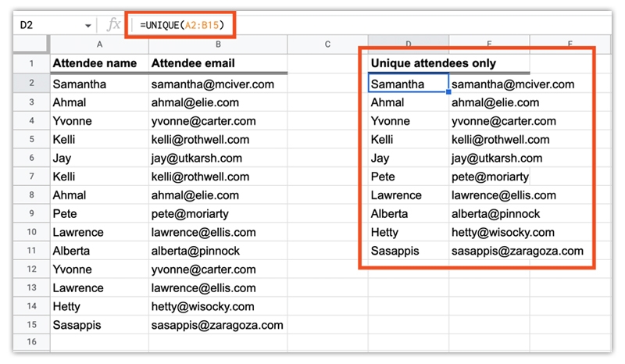
Task: Click the 'Attendee name' header cell
Action: pyautogui.click(x=98, y=63)
